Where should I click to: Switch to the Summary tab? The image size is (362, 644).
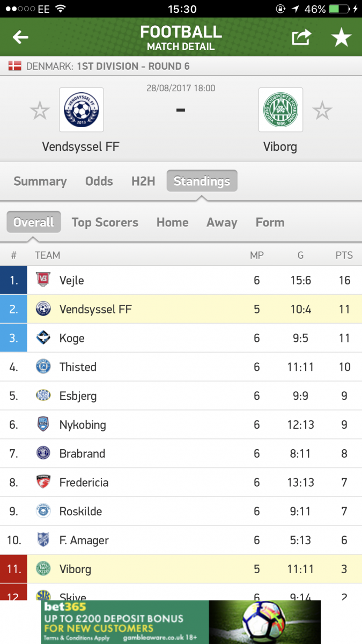click(40, 181)
